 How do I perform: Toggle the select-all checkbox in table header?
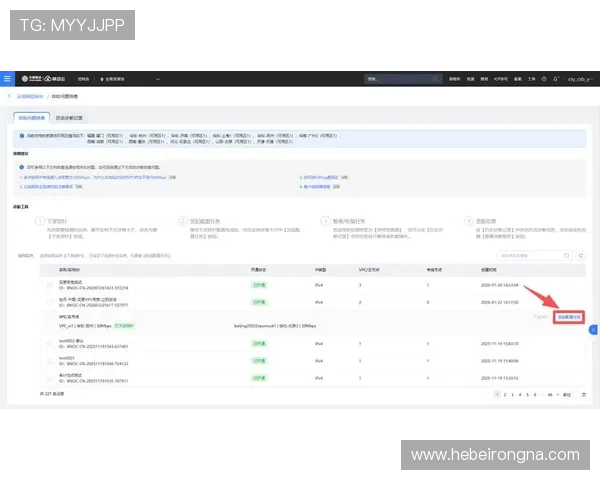point(50,269)
